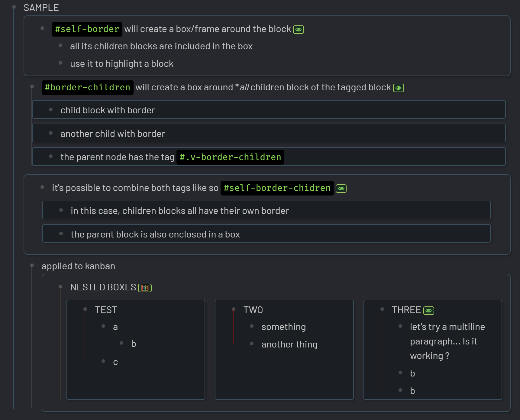
Task: Open the #self-border tag
Action: pyautogui.click(x=87, y=29)
